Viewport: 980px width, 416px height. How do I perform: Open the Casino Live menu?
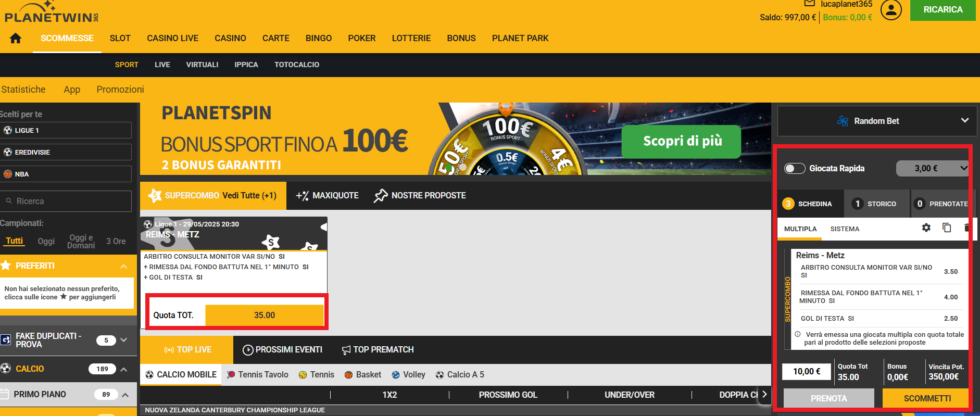pyautogui.click(x=172, y=38)
